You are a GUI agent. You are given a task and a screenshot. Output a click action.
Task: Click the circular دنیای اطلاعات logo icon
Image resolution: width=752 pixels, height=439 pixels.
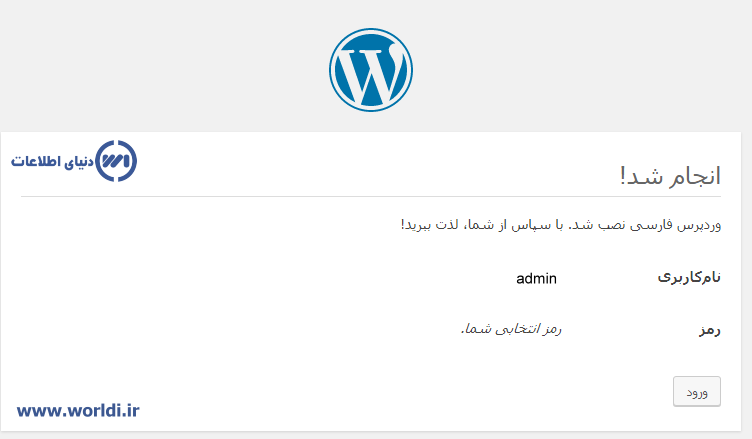116,161
